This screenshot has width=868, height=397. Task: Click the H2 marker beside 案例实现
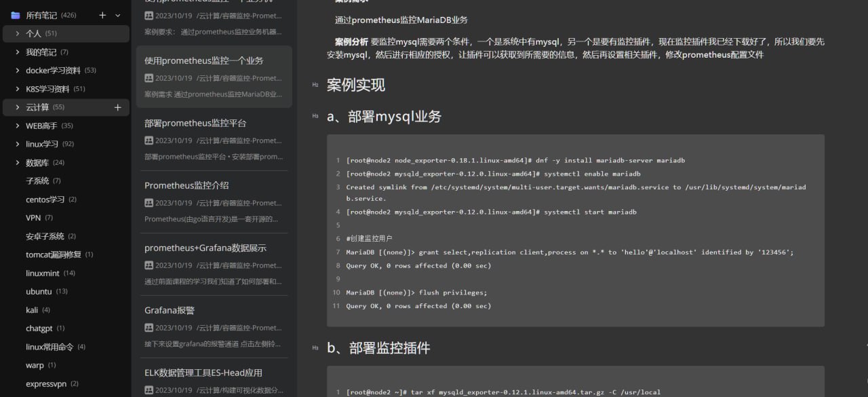tap(315, 85)
